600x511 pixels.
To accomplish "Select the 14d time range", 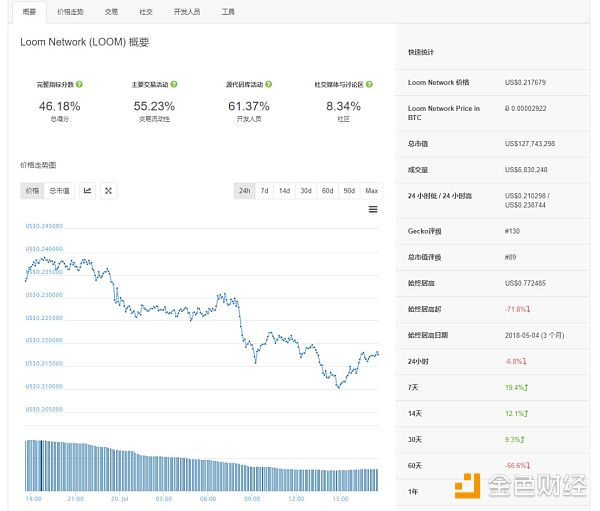I will pos(284,191).
